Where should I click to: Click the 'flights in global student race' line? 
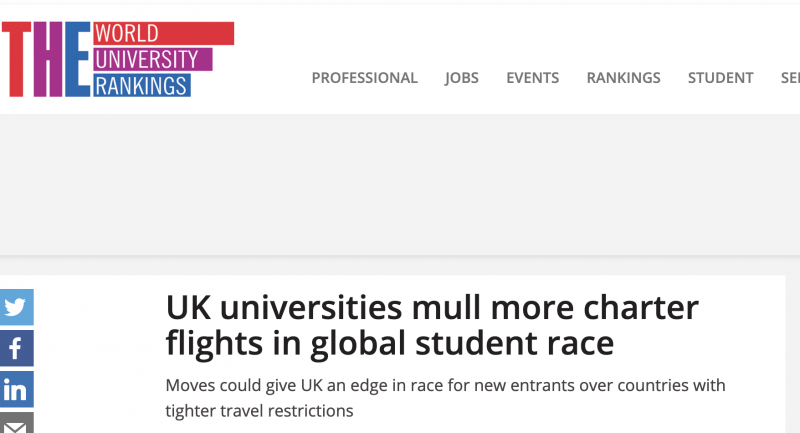(x=390, y=343)
